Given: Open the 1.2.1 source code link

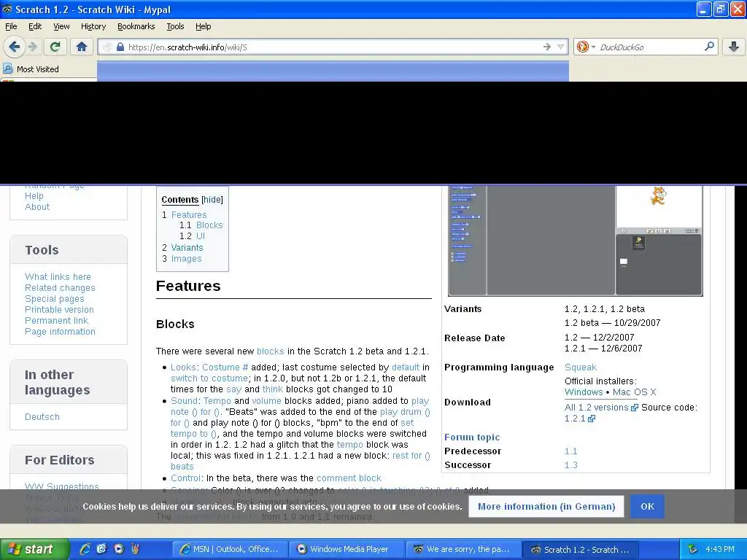Looking at the screenshot, I should [579, 419].
